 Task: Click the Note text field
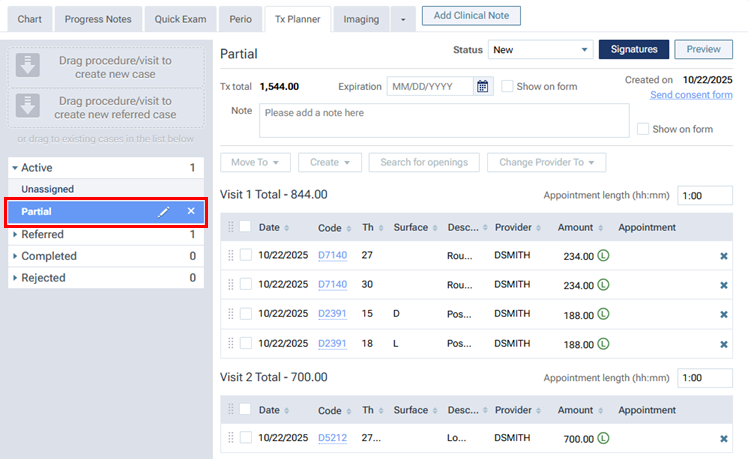(x=441, y=120)
